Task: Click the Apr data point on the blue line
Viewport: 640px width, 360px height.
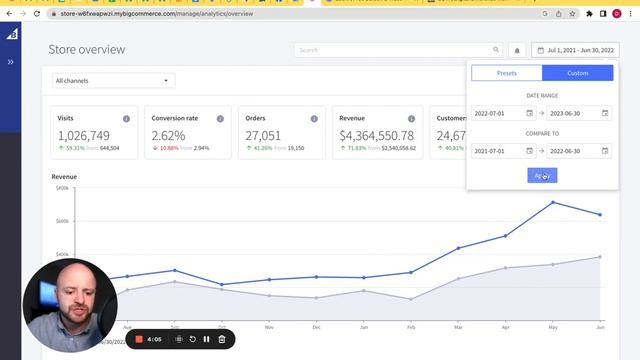Action: click(506, 236)
